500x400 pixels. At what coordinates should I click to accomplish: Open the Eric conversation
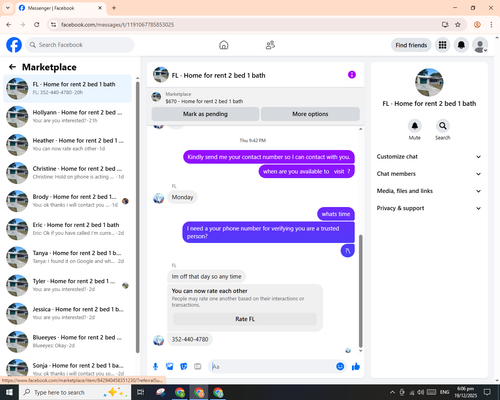pos(68,229)
